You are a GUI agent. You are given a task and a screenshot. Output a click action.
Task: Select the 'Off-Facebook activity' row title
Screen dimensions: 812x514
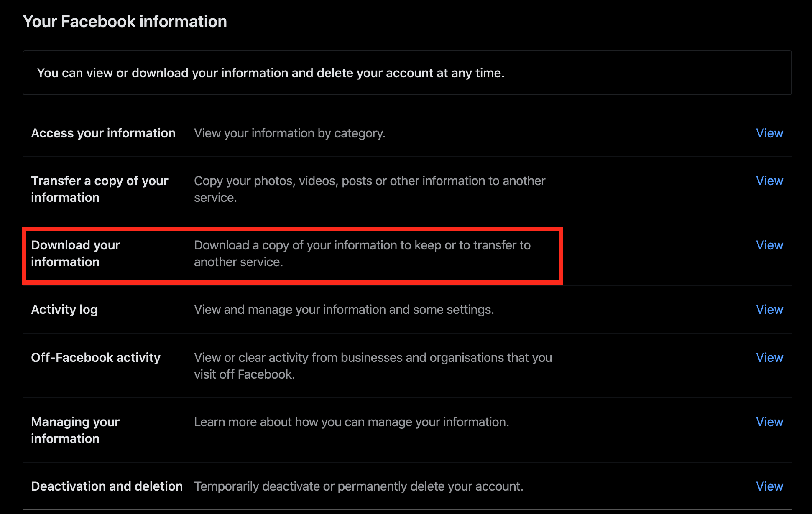96,357
